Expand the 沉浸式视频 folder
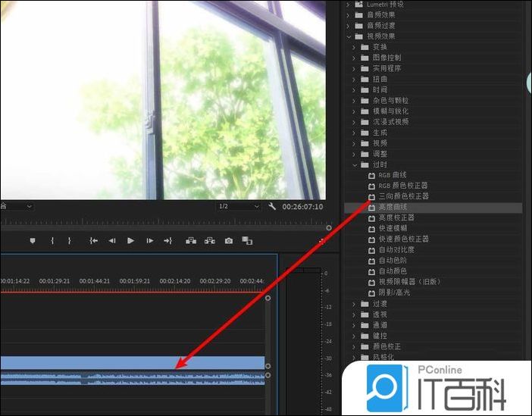Viewport: 532px width, 416px height. pos(354,122)
